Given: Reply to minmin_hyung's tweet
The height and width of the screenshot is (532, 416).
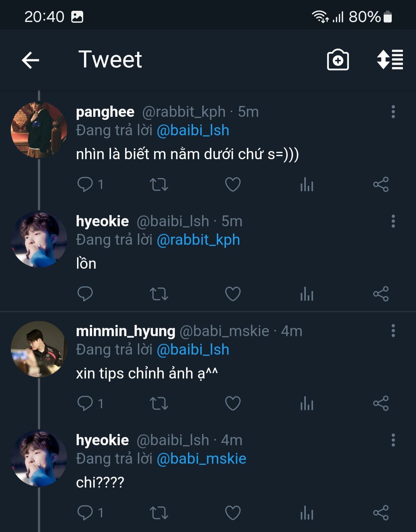Looking at the screenshot, I should tap(85, 404).
